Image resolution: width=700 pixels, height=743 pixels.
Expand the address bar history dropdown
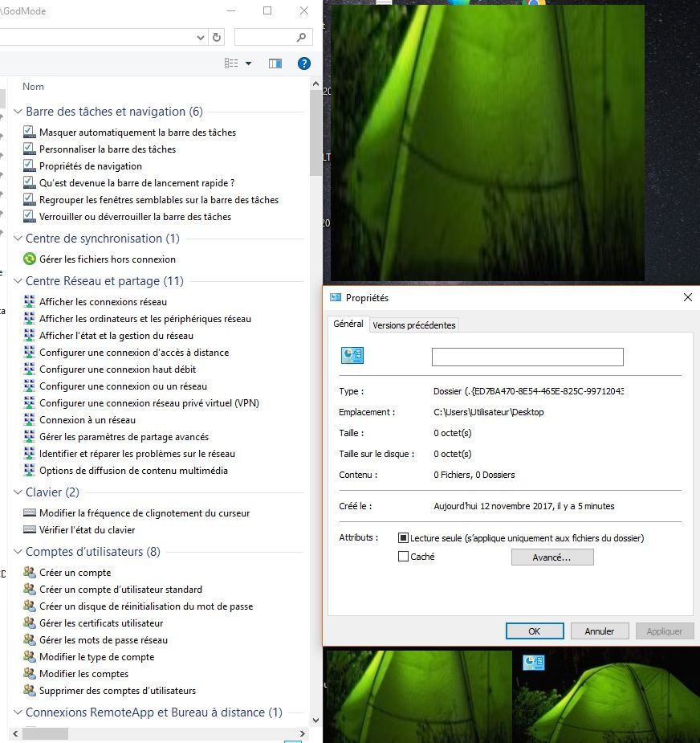pyautogui.click(x=201, y=37)
